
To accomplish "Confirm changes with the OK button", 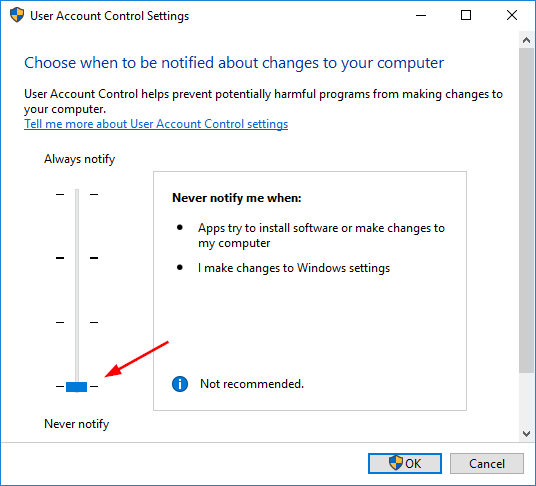I will point(405,463).
